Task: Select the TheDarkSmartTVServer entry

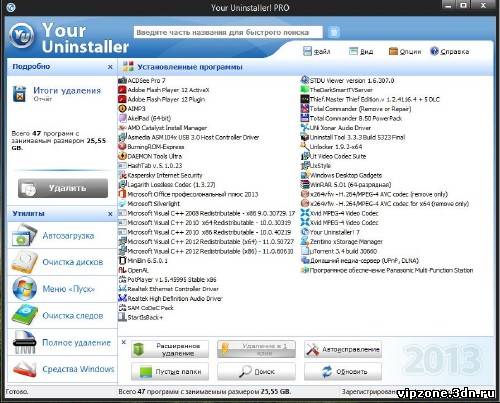Action: [x=337, y=90]
